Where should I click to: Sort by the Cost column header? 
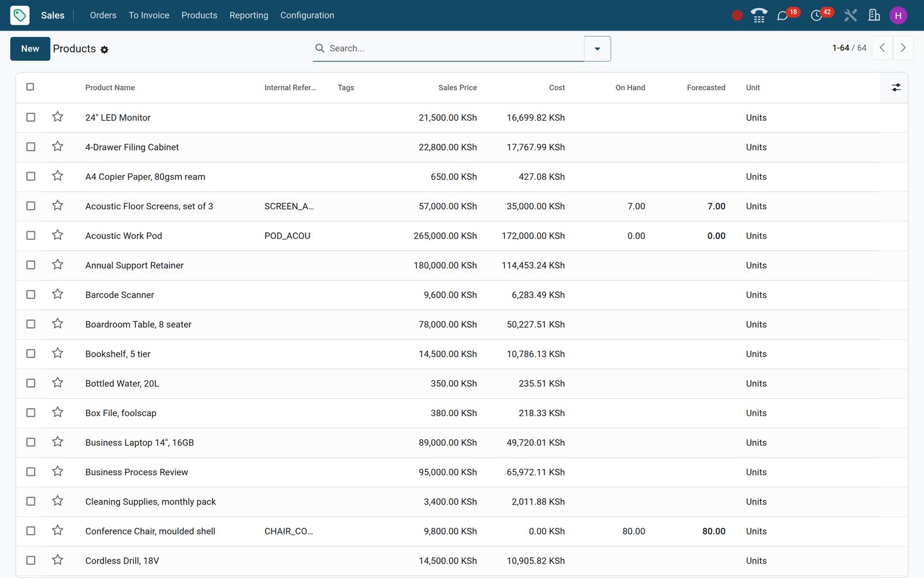pyautogui.click(x=557, y=88)
